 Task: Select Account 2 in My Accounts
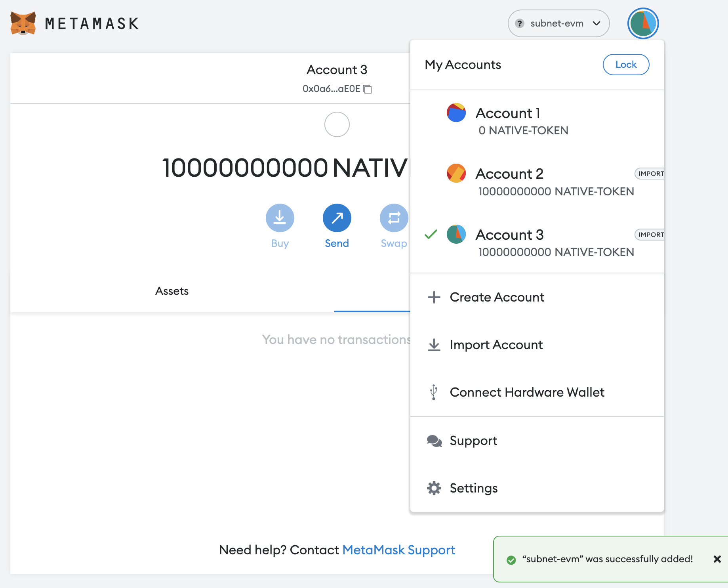click(537, 182)
